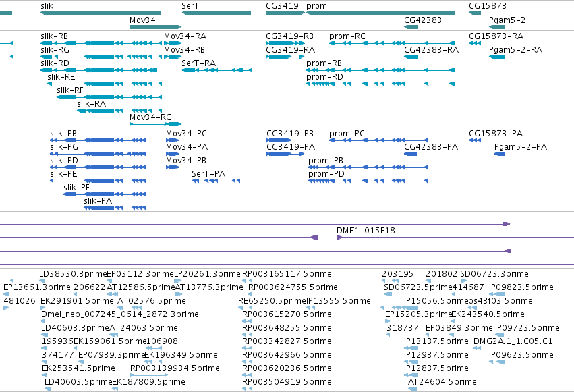Select EST label Dmel_neb_007245_0614_2872.3prime
Screen dimensions: 574x392
120,315
